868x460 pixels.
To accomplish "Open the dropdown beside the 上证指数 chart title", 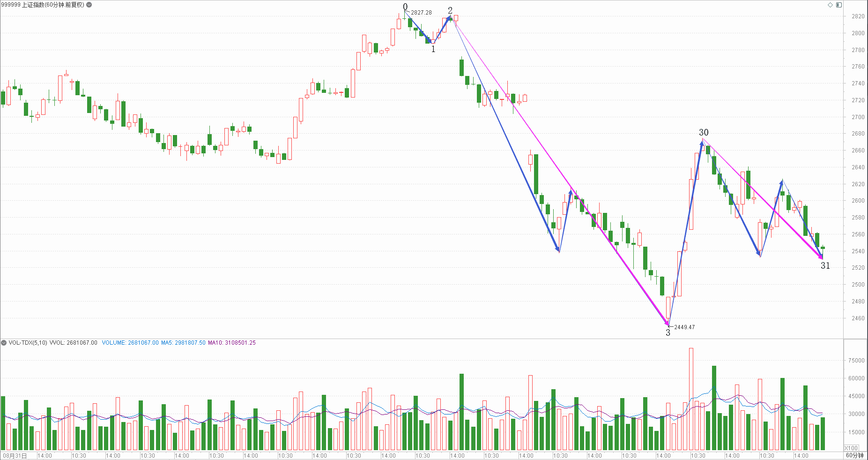I will [89, 5].
